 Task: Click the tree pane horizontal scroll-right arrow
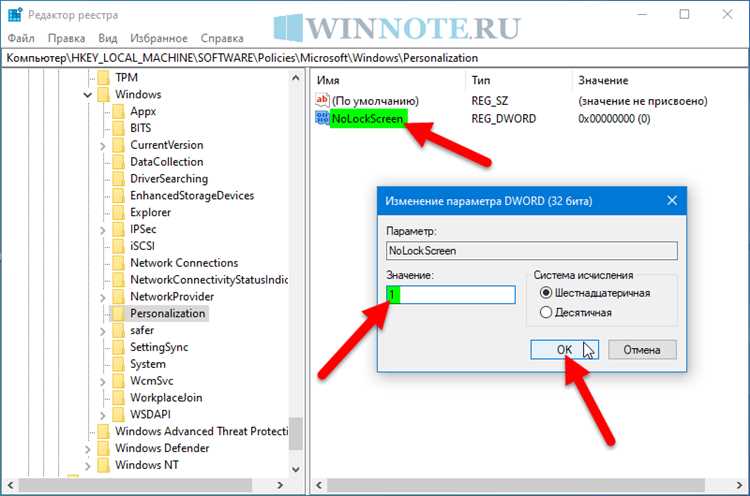pos(280,485)
